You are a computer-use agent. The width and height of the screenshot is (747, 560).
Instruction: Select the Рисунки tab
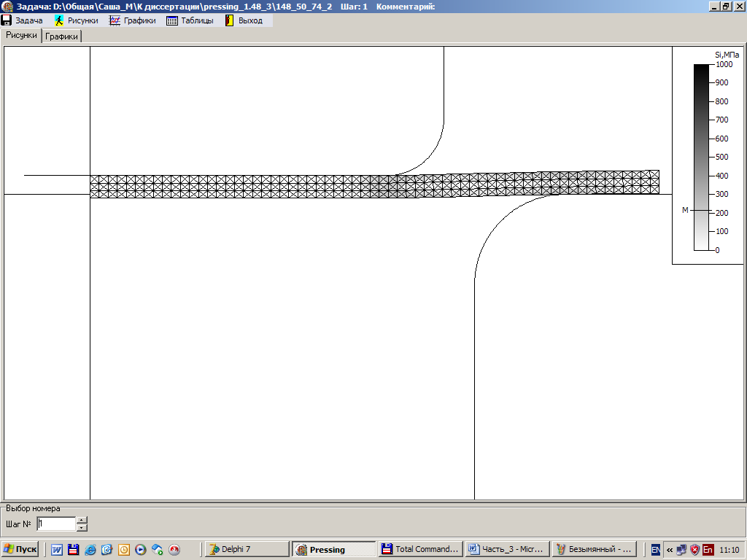tap(21, 35)
